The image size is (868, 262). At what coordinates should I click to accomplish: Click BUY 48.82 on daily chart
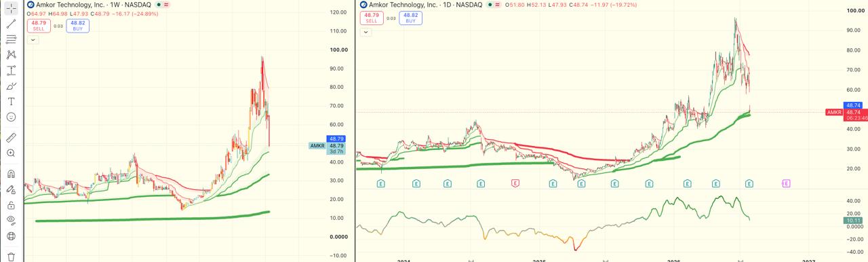click(410, 18)
